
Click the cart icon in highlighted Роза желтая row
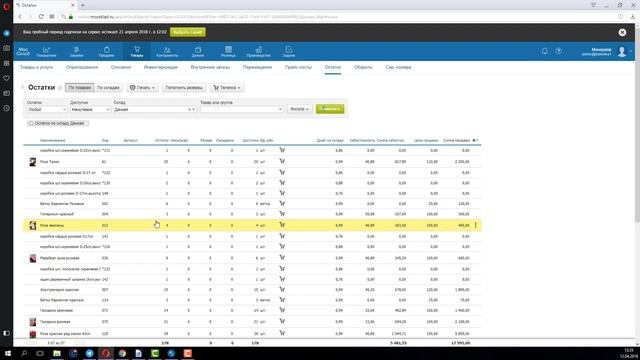(x=282, y=225)
